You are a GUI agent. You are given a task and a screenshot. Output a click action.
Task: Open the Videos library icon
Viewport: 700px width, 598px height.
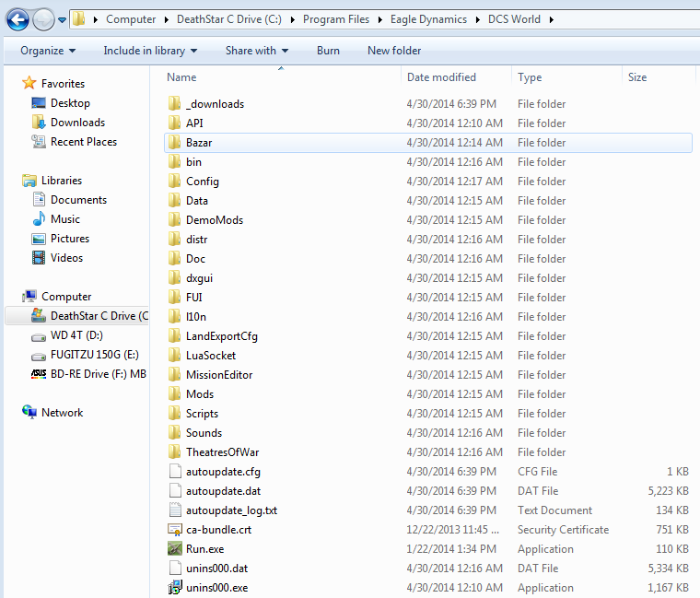(x=39, y=258)
